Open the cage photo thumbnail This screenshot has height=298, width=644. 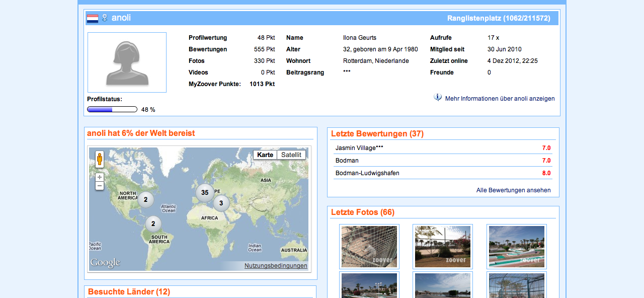pos(369,247)
